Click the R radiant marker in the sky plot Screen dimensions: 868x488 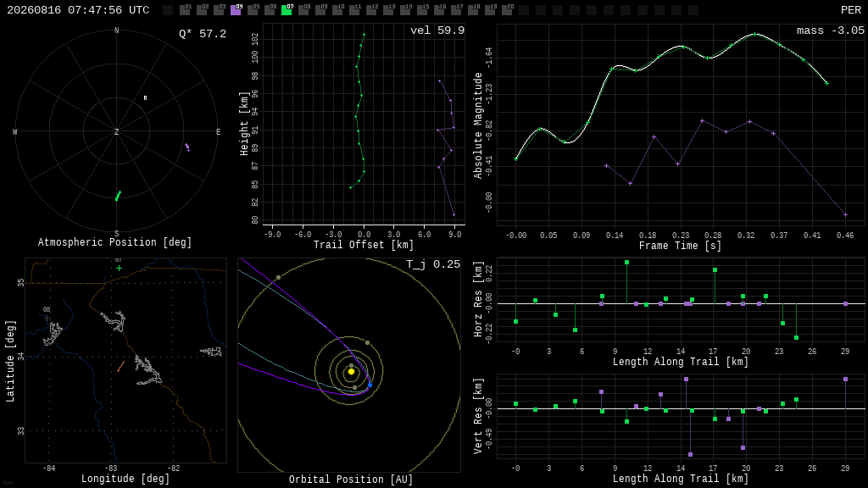point(146,98)
